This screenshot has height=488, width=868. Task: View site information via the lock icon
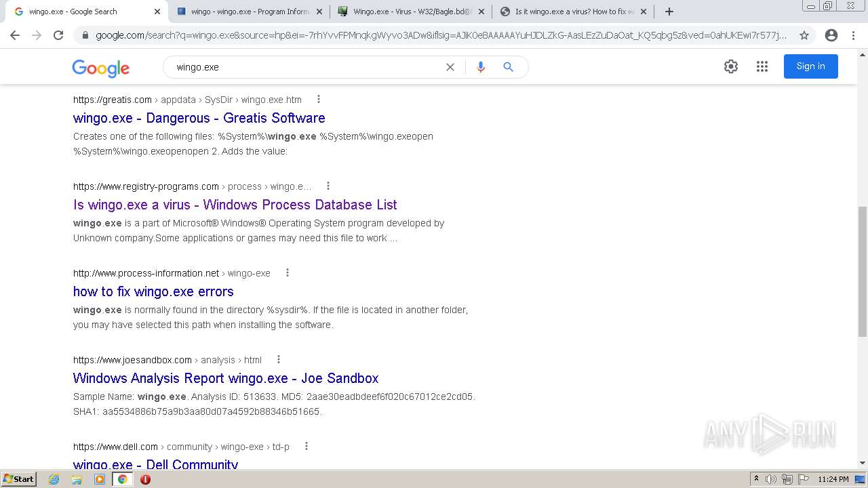[84, 35]
